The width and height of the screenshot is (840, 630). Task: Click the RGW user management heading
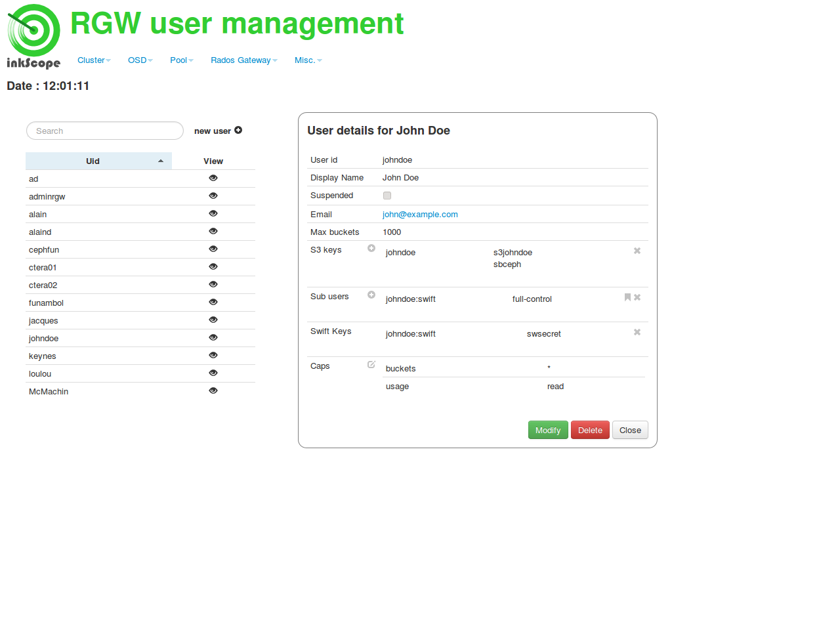click(237, 24)
